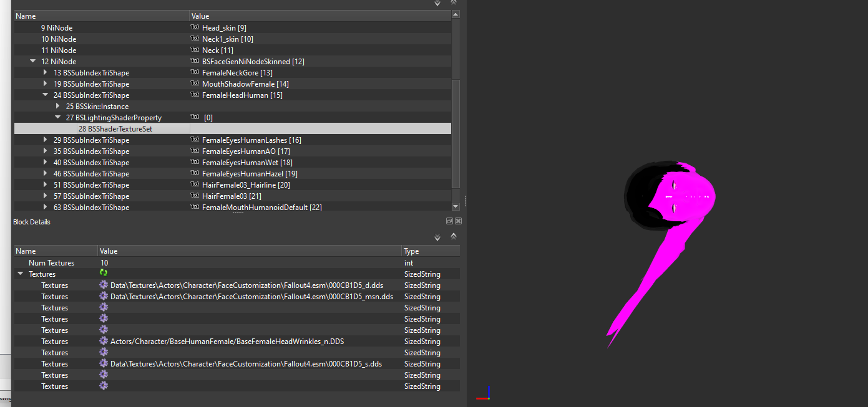868x407 pixels.
Task: Click the block list vertical scrollbar thumb
Action: pos(456,134)
